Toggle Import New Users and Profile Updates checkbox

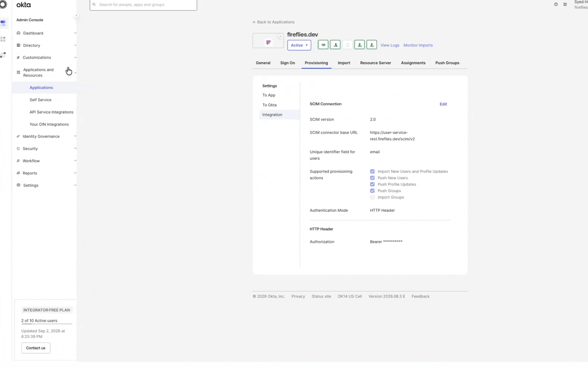point(372,172)
